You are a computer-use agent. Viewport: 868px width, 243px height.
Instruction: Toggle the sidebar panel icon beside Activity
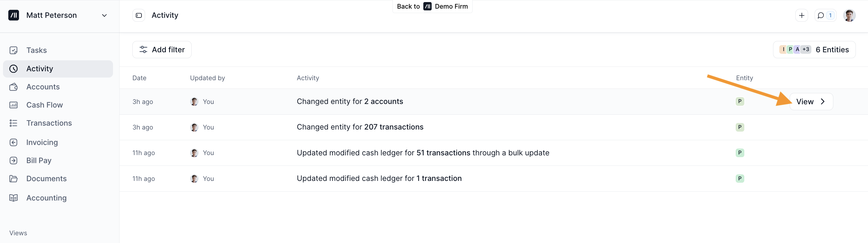(139, 15)
